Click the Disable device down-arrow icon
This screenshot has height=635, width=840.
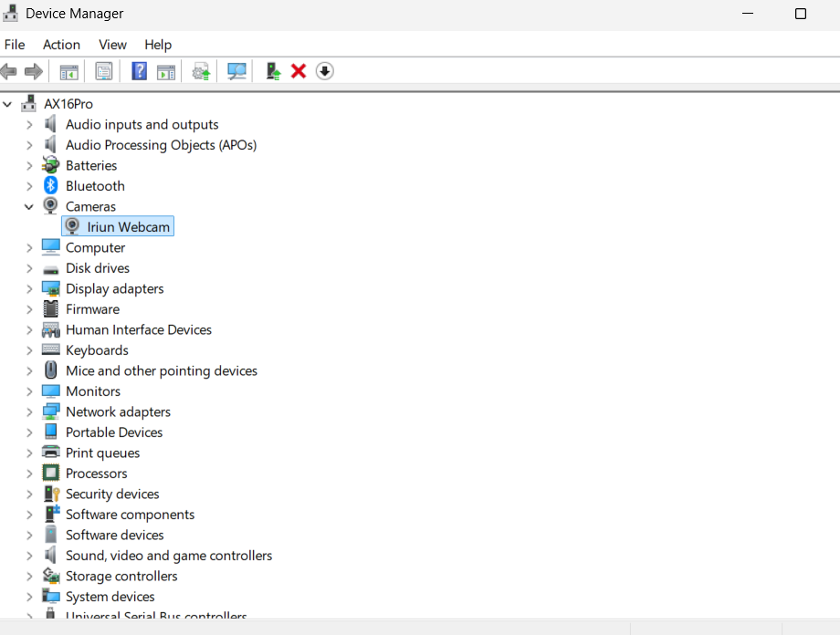pos(325,71)
